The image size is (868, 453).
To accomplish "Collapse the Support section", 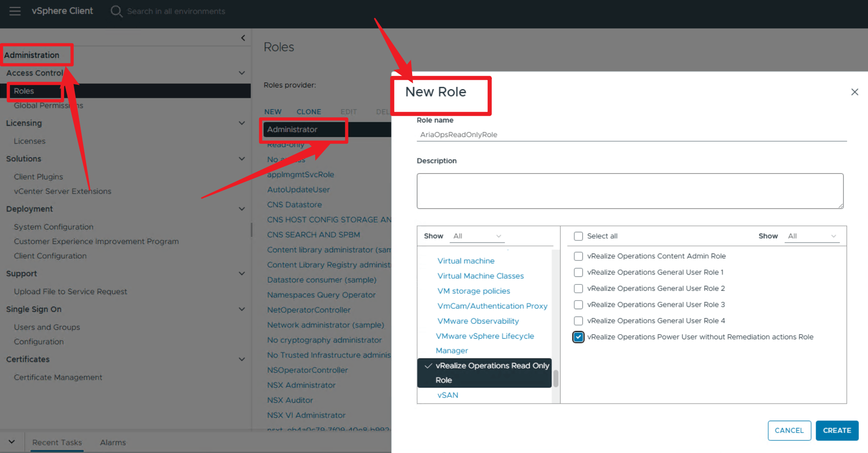I will pyautogui.click(x=242, y=273).
